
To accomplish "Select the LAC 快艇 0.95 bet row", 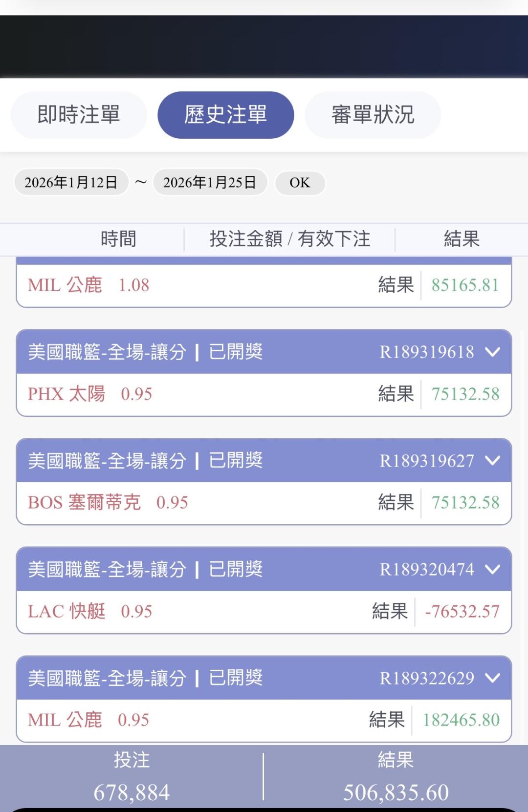I will (x=90, y=611).
